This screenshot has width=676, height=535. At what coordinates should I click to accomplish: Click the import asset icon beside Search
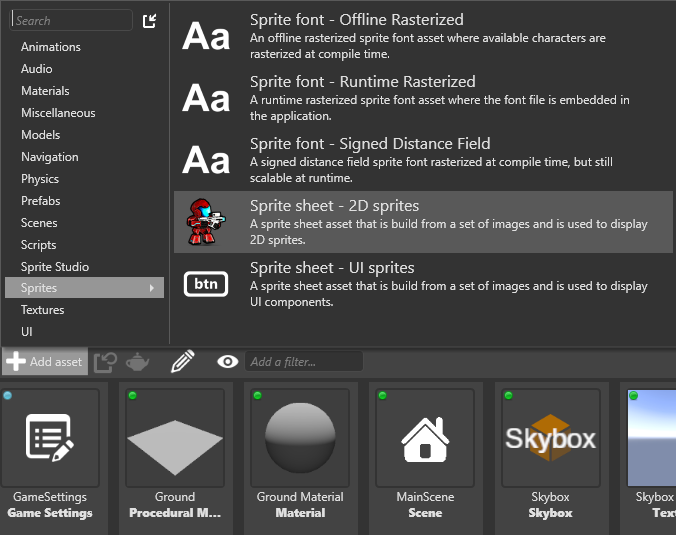click(x=150, y=20)
